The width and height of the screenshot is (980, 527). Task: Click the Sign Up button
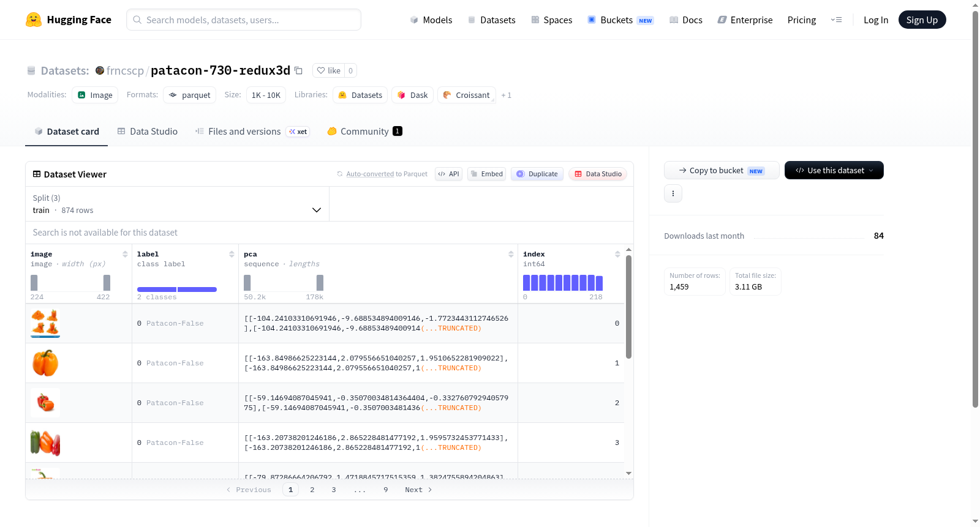[922, 20]
